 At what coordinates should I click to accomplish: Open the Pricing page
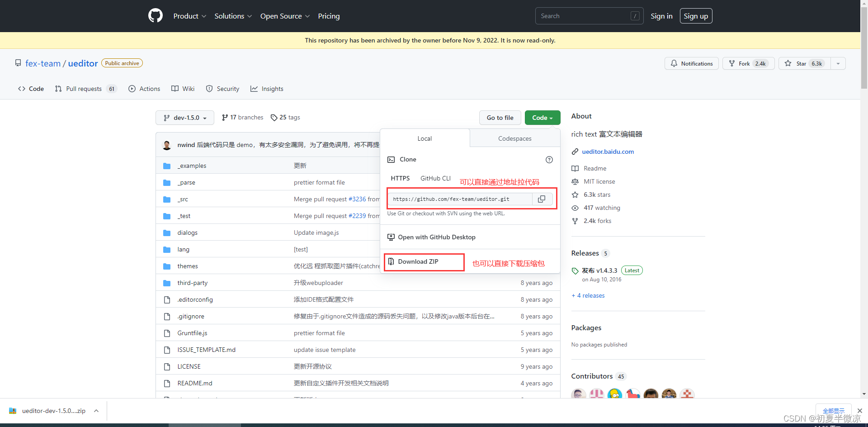(329, 16)
